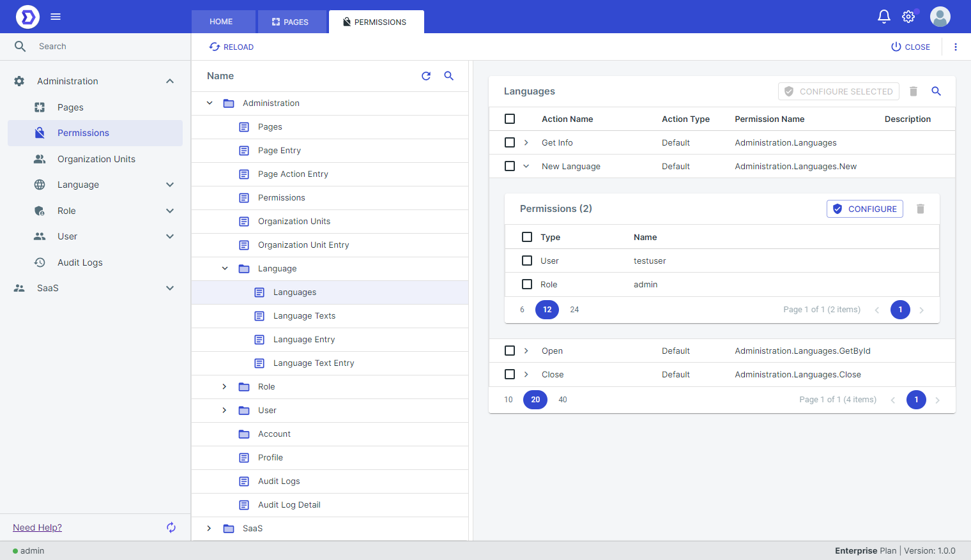This screenshot has width=971, height=560.
Task: Click Organization Units icon in sidebar
Action: (40, 159)
